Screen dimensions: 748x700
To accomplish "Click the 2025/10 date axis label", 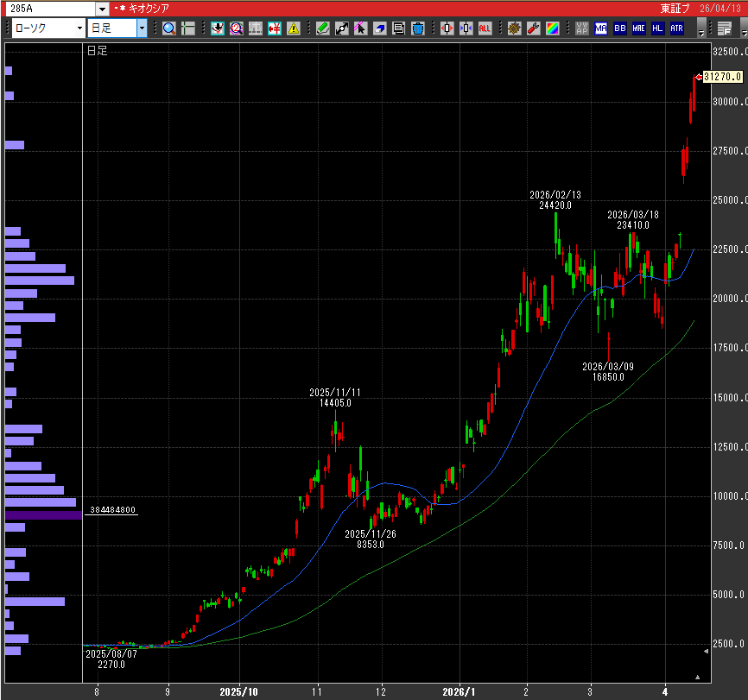I will 238,692.
